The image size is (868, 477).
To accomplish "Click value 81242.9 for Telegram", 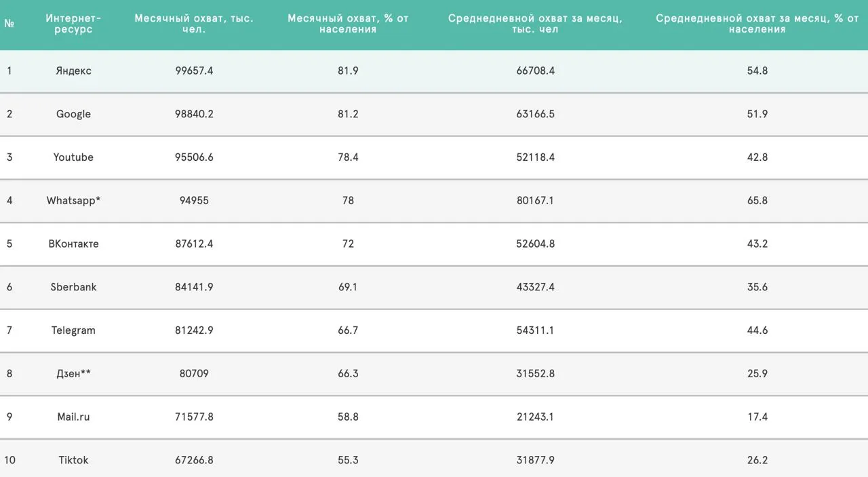I will [194, 330].
